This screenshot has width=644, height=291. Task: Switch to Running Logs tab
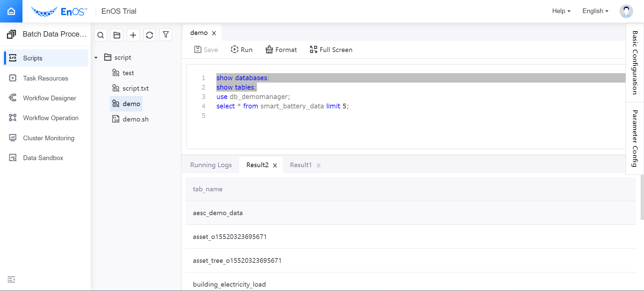[211, 165]
